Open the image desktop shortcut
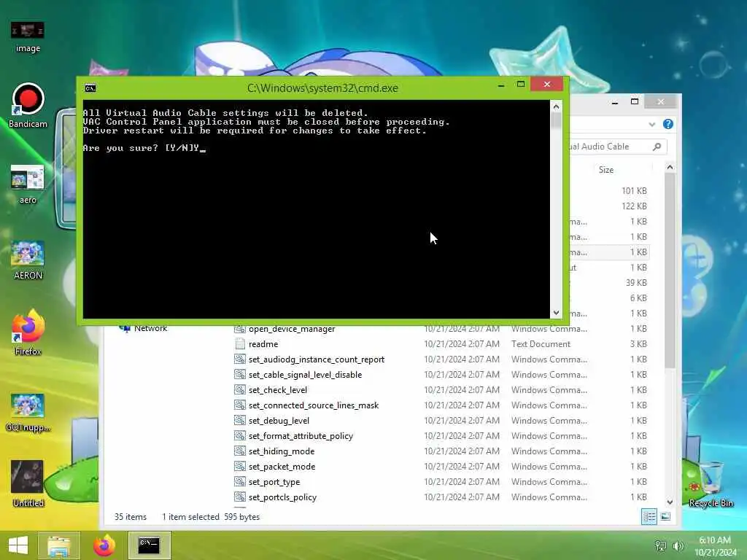This screenshot has width=747, height=560. 28,36
